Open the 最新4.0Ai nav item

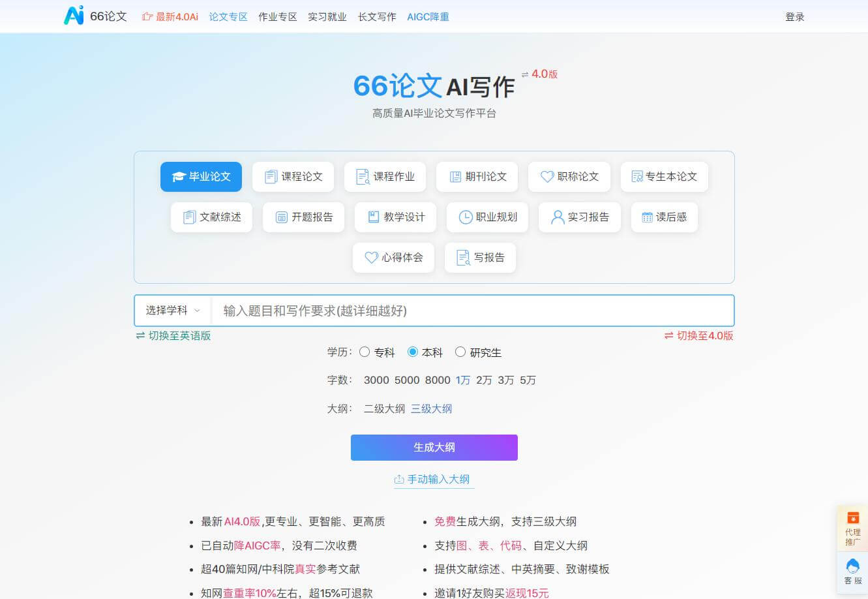point(170,17)
